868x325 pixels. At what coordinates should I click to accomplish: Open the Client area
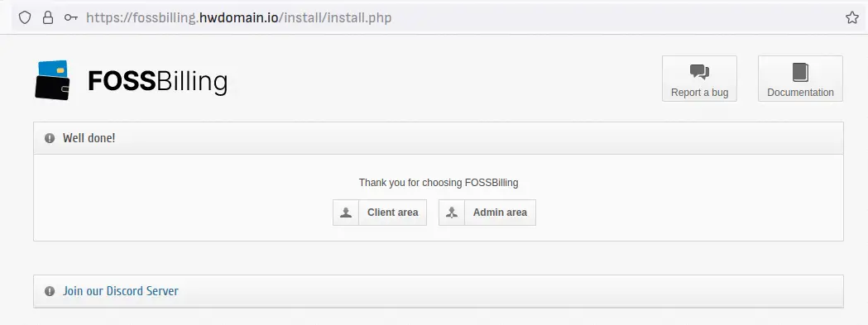coord(380,213)
